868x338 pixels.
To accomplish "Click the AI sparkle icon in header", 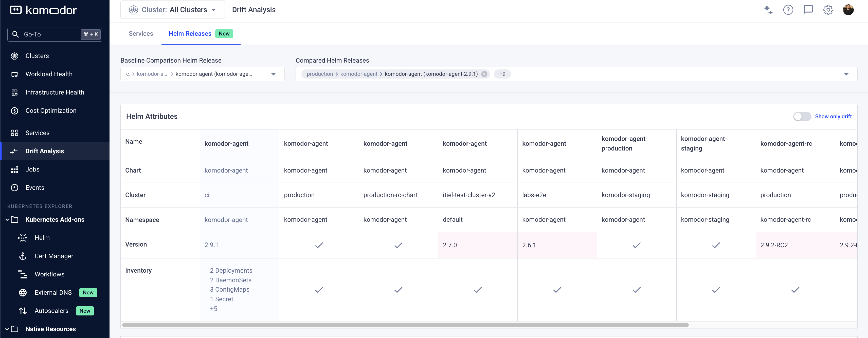I will coord(768,10).
